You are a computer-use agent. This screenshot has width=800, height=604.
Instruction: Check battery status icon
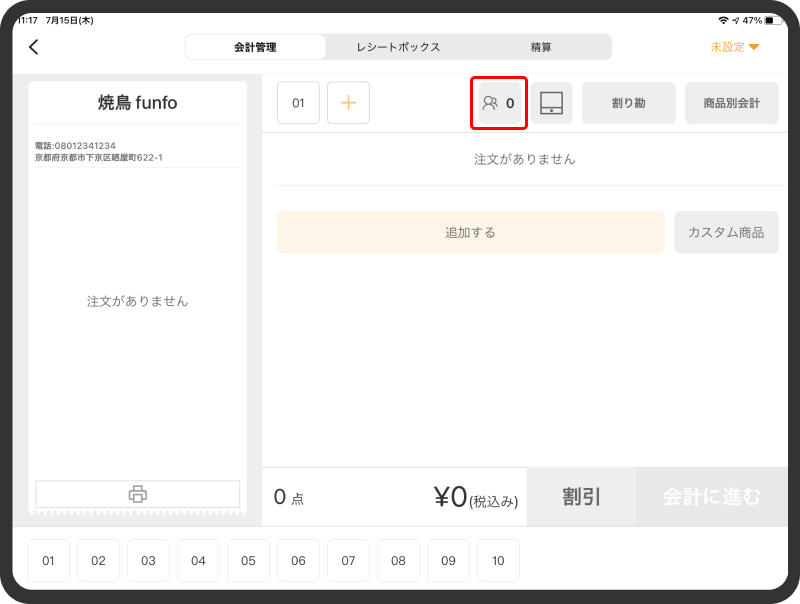coord(772,20)
